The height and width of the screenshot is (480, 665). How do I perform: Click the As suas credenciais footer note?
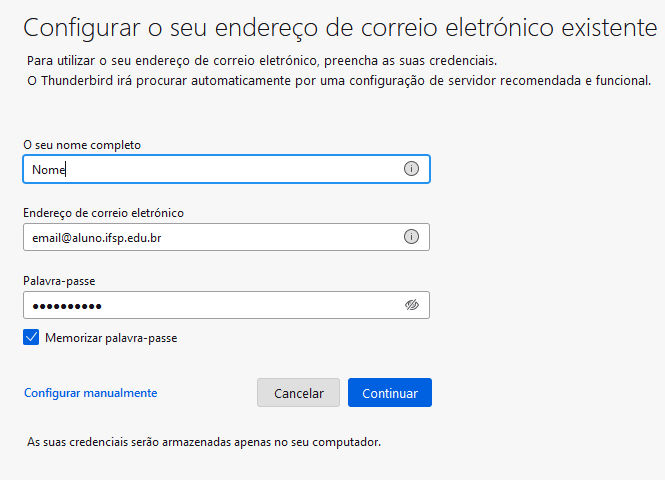point(204,442)
